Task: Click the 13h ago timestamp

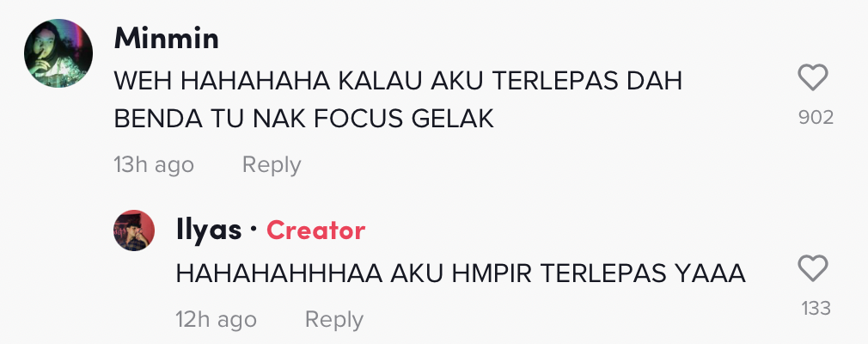Action: tap(154, 165)
